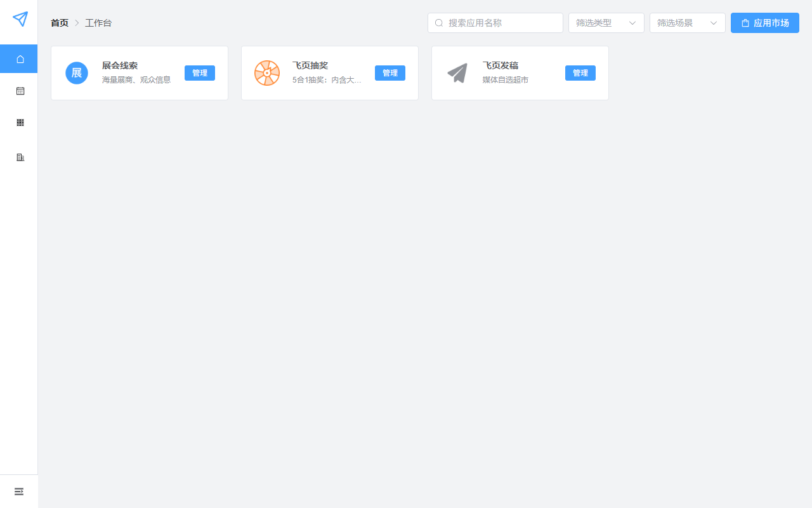Screen dimensions: 812x508
Task: Open the 筛选类型 dropdown
Action: click(599, 23)
